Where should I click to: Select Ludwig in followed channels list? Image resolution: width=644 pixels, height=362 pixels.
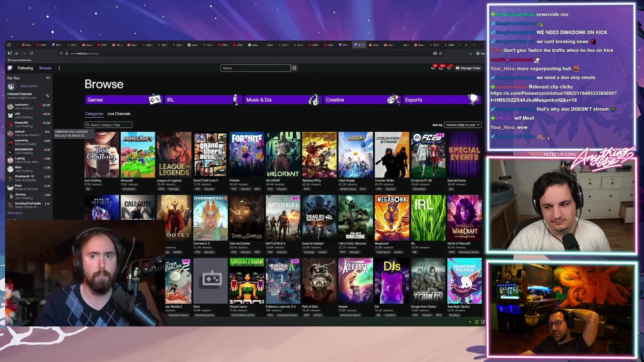tap(29, 159)
